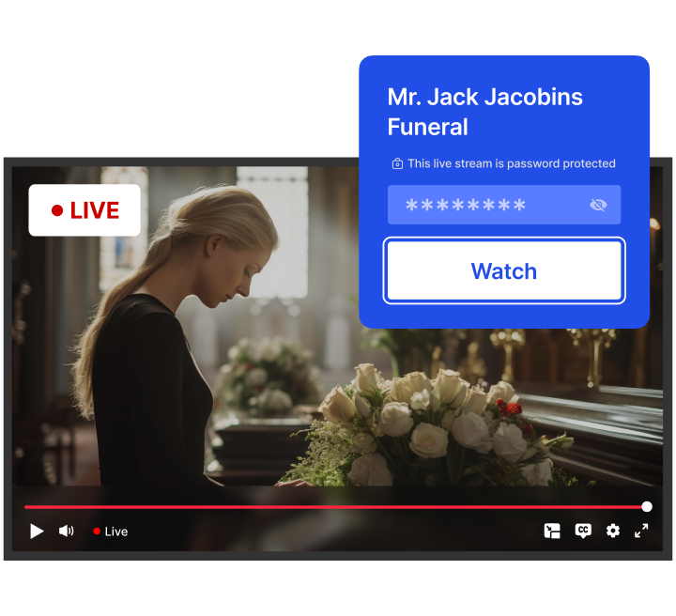Mute audio with the speaker icon
This screenshot has height=616, width=676.
66,531
